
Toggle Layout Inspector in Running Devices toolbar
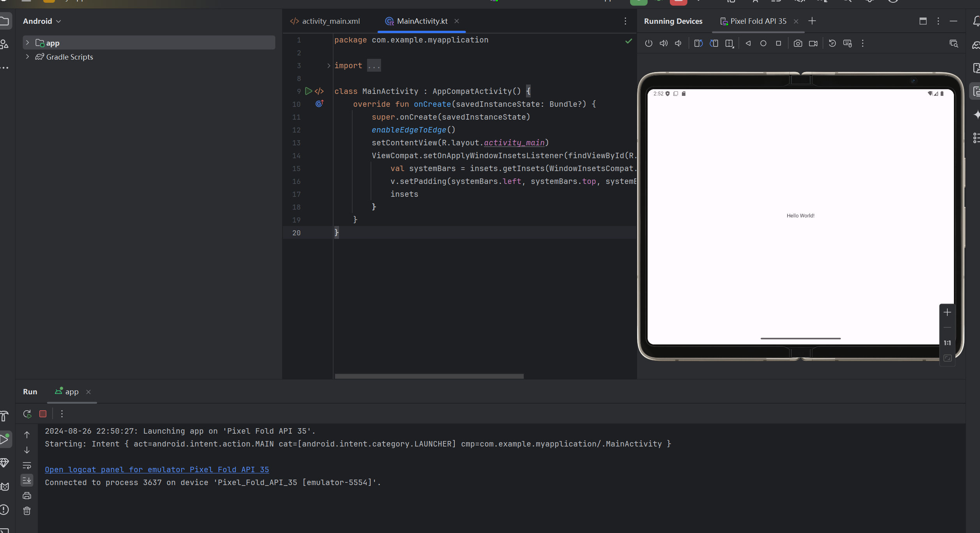click(954, 43)
